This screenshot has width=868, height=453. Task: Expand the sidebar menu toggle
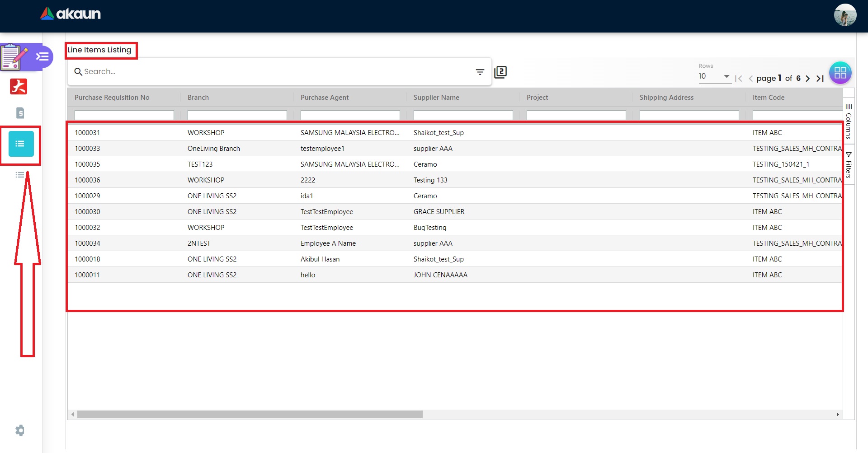point(42,56)
